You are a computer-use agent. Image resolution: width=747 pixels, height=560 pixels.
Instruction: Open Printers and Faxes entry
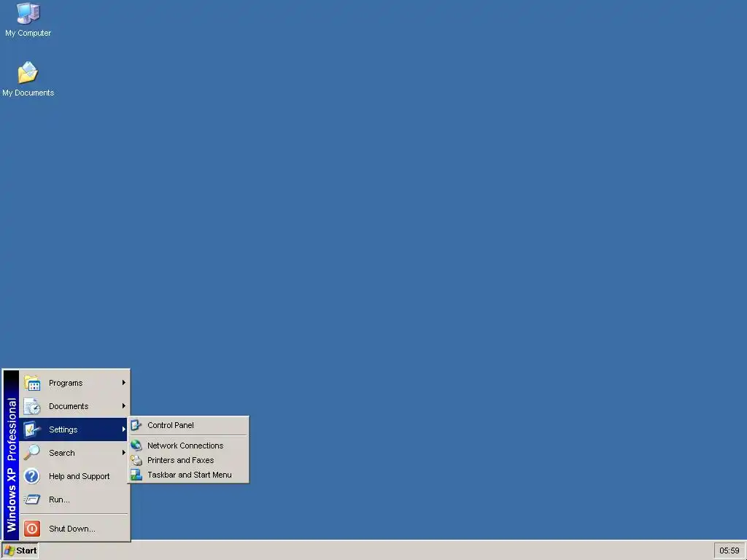(188, 460)
